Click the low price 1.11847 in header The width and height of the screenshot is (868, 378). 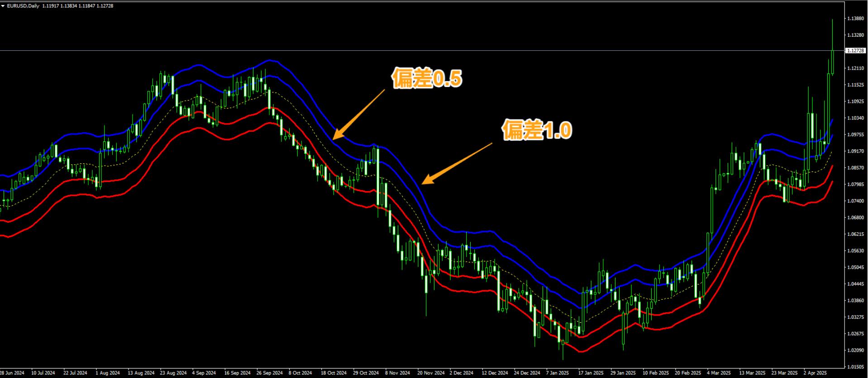pos(86,6)
